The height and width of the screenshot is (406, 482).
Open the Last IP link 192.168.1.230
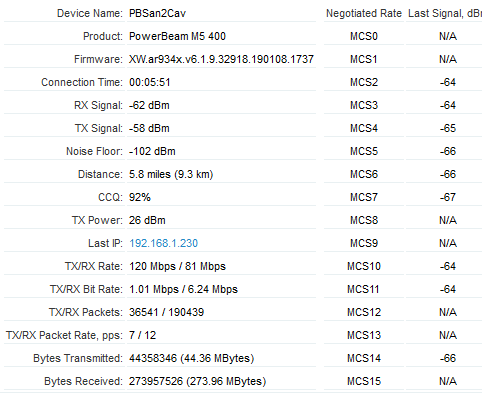[x=163, y=243]
